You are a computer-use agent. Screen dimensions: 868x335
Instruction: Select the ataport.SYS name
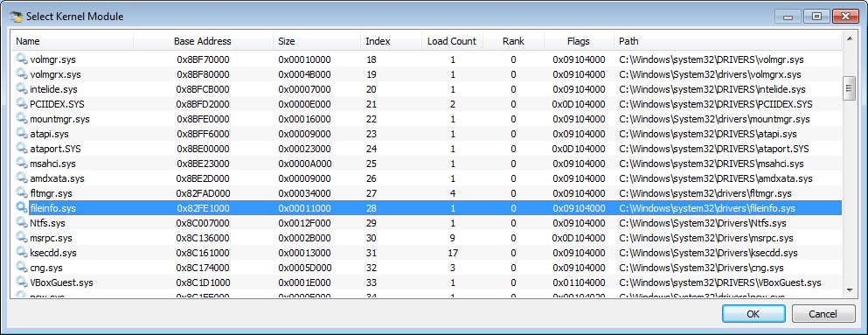[x=56, y=149]
